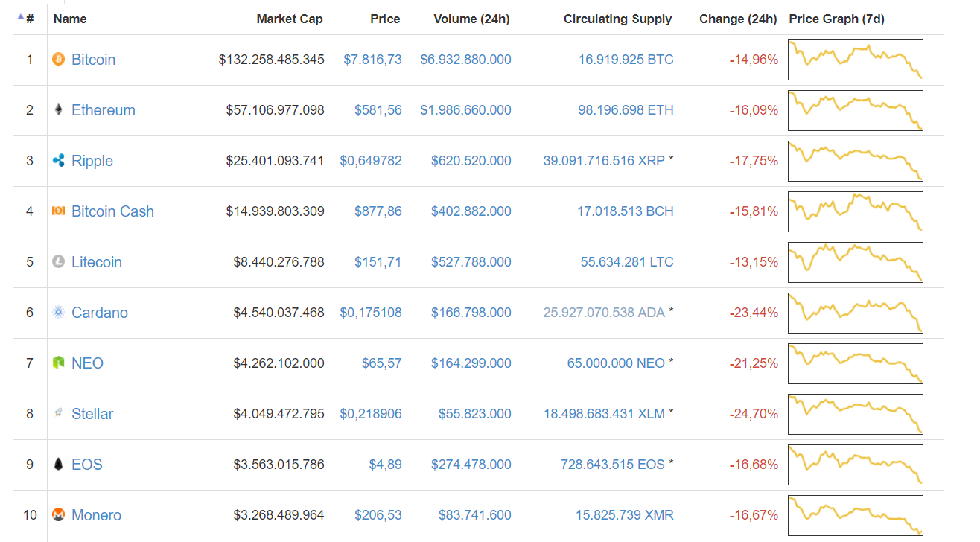The width and height of the screenshot is (980, 542).
Task: Sort by the Price column header
Action: point(385,19)
